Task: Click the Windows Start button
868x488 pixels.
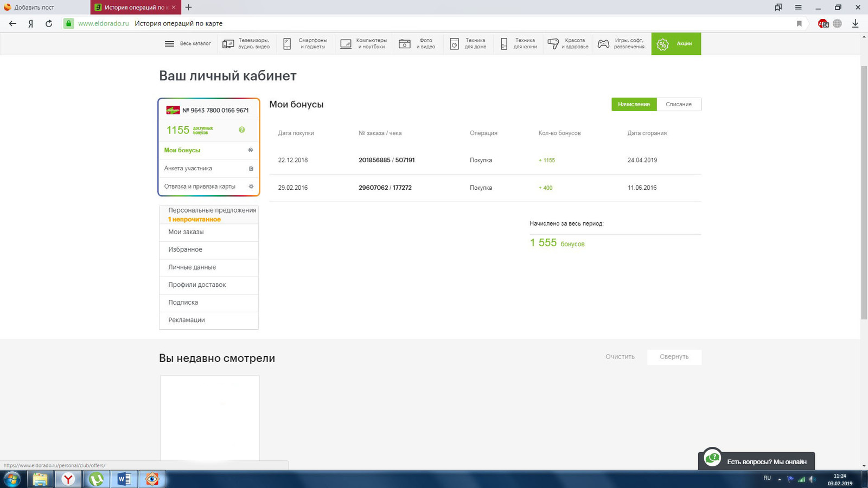Action: coord(12,479)
